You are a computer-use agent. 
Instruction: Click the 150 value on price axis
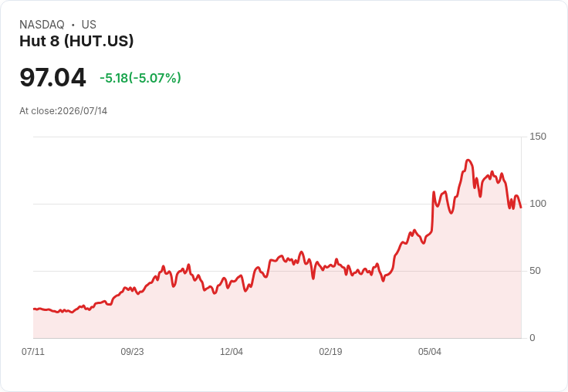538,137
